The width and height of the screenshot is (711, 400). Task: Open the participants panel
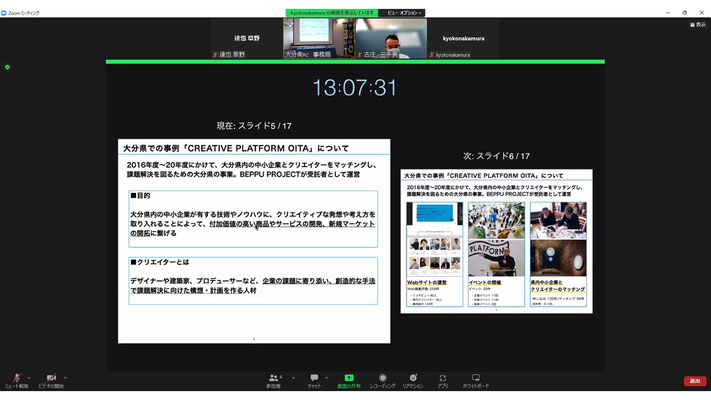274,380
